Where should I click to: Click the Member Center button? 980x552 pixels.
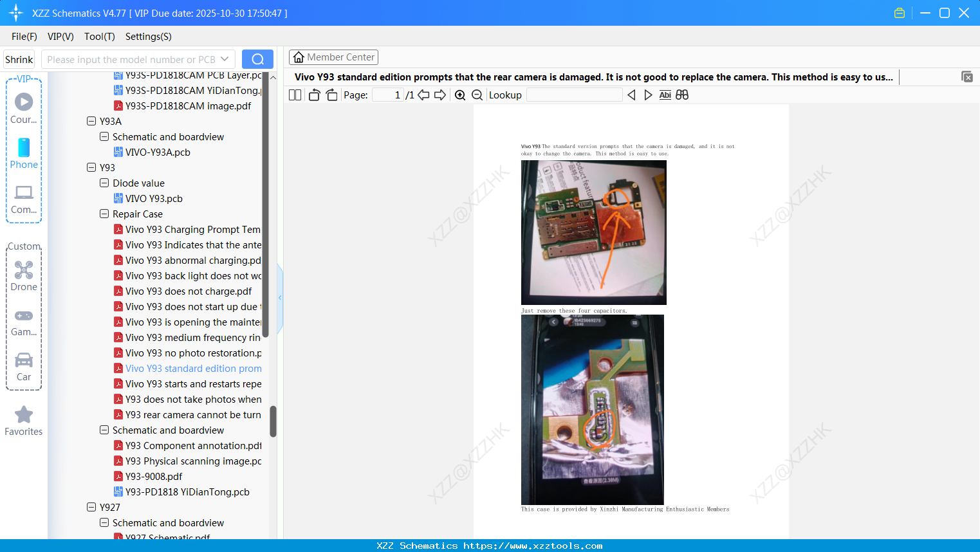click(333, 57)
